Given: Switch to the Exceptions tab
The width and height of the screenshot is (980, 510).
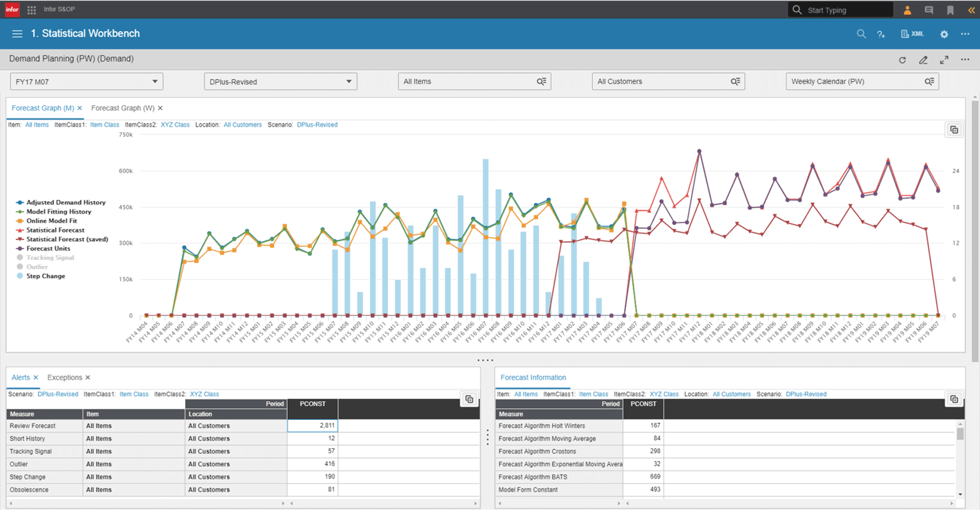Looking at the screenshot, I should [64, 378].
